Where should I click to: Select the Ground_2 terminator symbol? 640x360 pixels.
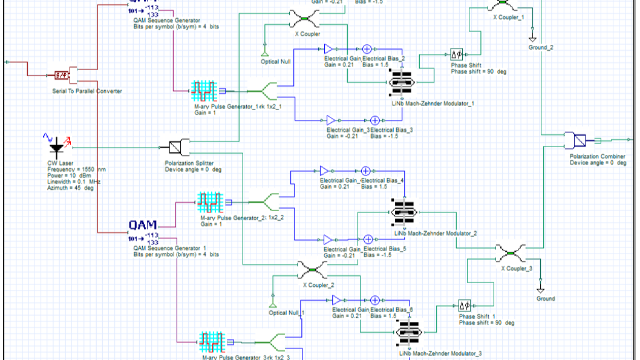pyautogui.click(x=532, y=38)
